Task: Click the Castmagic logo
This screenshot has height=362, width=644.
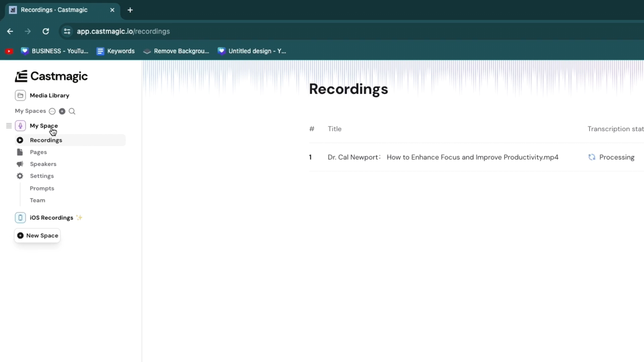Action: click(51, 76)
